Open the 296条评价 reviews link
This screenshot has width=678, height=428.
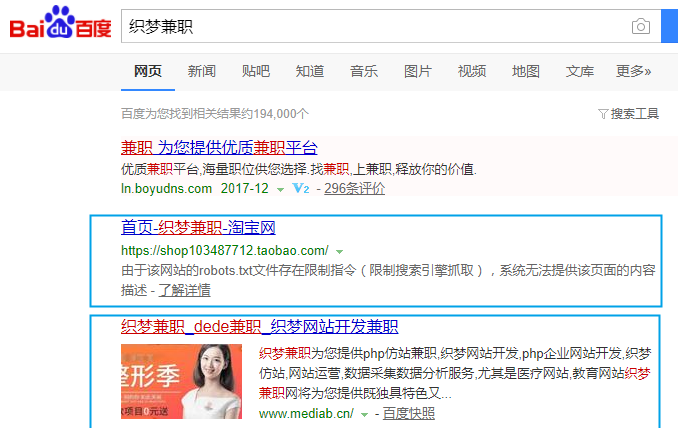(x=355, y=188)
